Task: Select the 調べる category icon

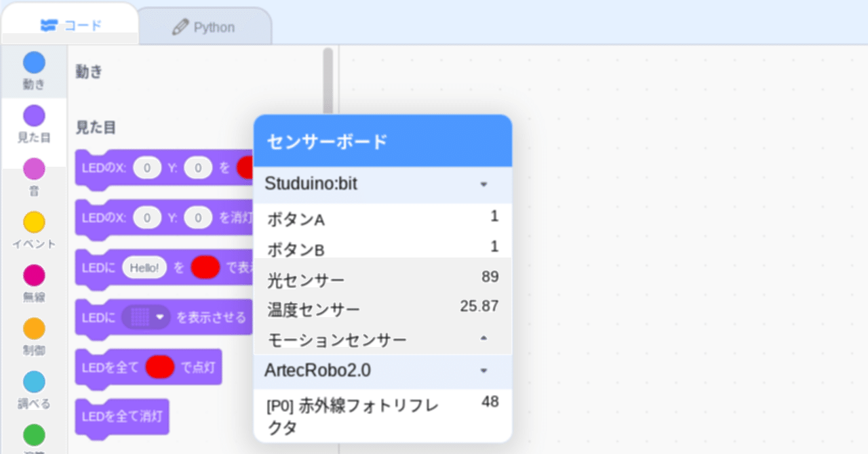Action: coord(33,379)
